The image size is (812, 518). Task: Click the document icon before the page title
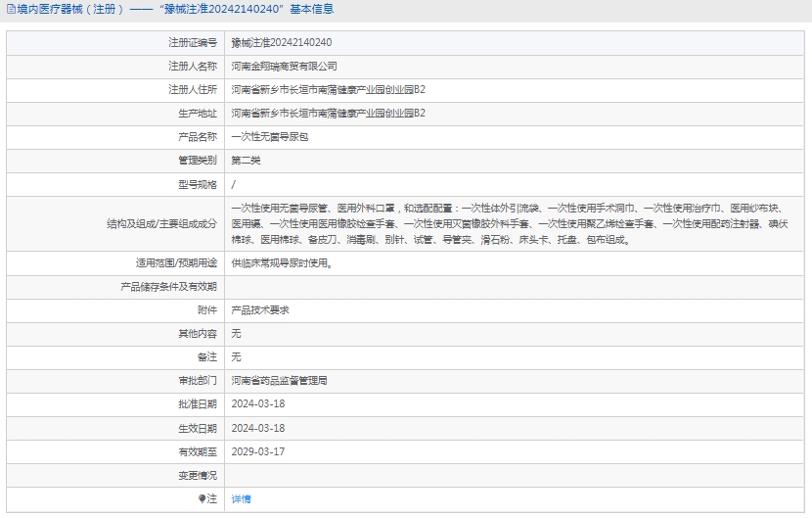pyautogui.click(x=11, y=10)
